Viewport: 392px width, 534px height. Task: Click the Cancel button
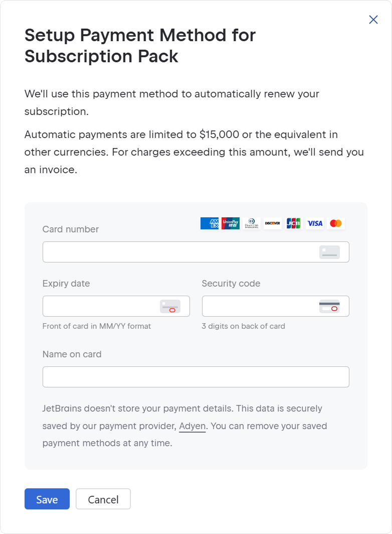coord(103,499)
